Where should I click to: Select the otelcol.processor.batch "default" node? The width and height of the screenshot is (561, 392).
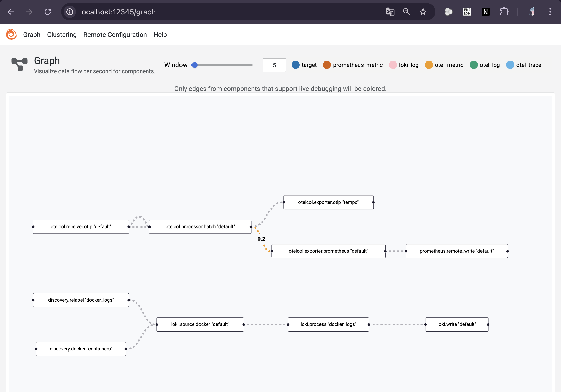click(200, 227)
